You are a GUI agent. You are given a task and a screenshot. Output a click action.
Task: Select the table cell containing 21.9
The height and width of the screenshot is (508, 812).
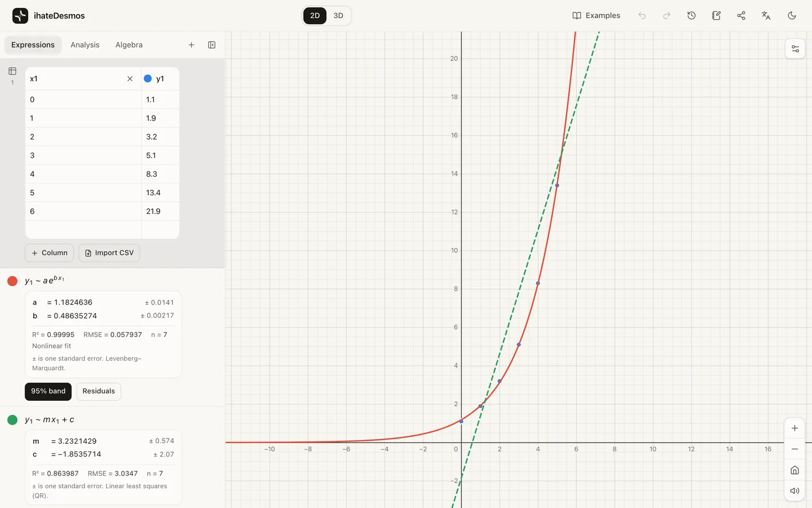point(160,212)
